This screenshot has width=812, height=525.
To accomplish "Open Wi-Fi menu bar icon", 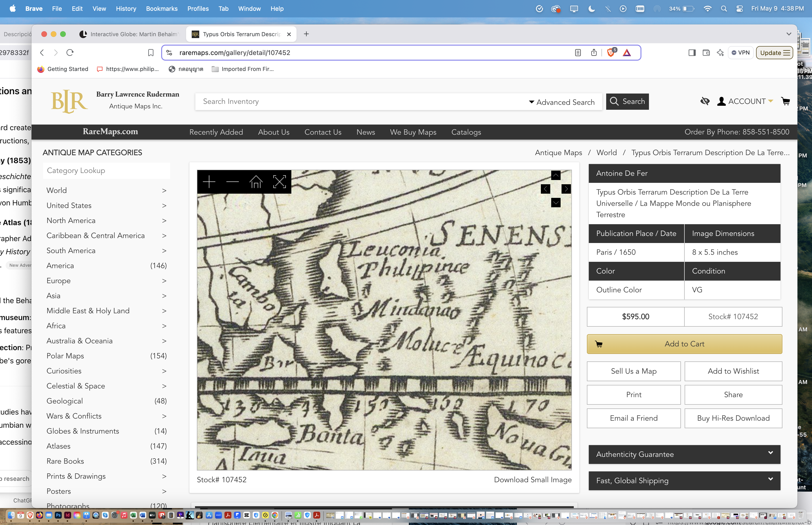I will click(707, 8).
